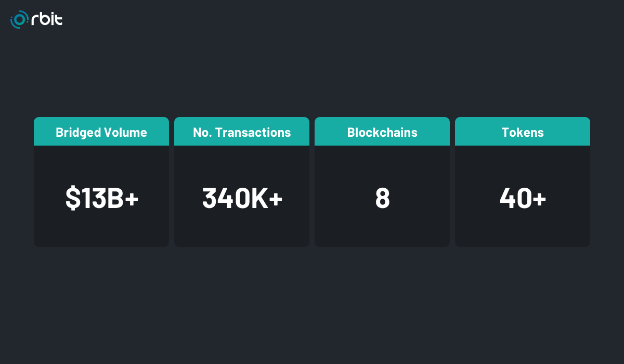Click the $13B+ bridged volume value

pos(101,198)
